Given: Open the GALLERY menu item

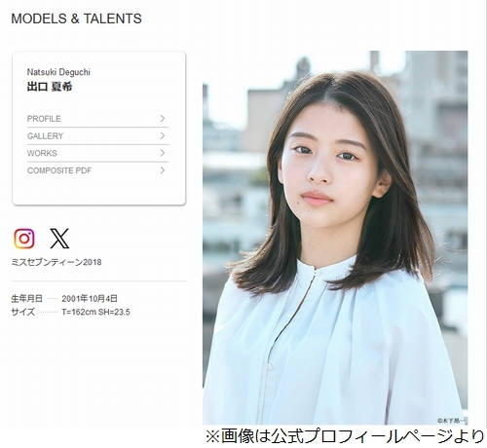Looking at the screenshot, I should pyautogui.click(x=97, y=136).
